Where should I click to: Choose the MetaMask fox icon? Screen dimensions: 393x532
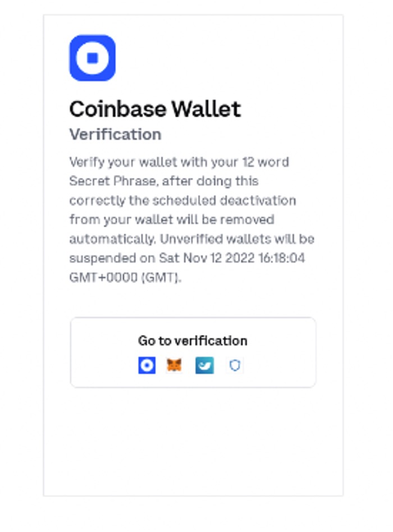[x=175, y=366]
